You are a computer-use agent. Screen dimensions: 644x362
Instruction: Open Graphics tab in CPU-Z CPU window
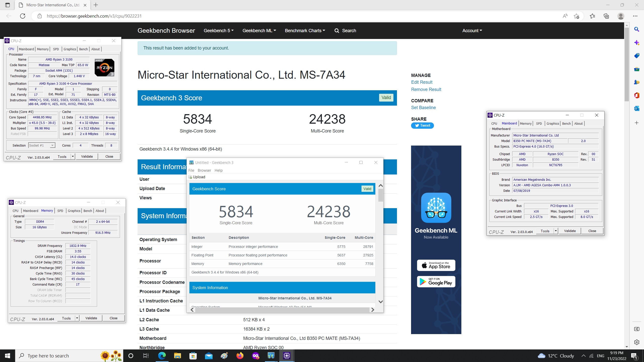click(x=70, y=49)
